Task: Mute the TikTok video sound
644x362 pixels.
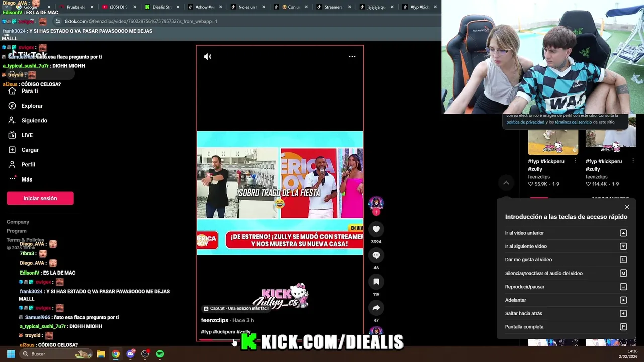Action: click(208, 57)
